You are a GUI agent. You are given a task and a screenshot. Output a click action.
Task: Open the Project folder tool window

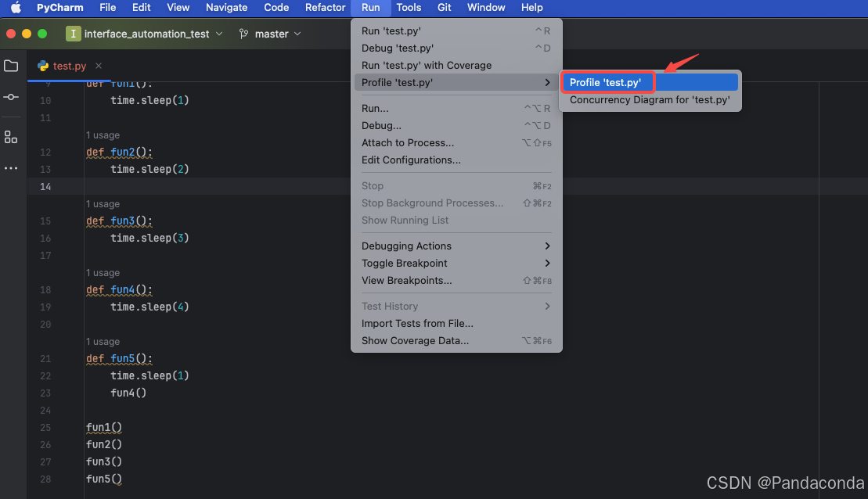(11, 66)
